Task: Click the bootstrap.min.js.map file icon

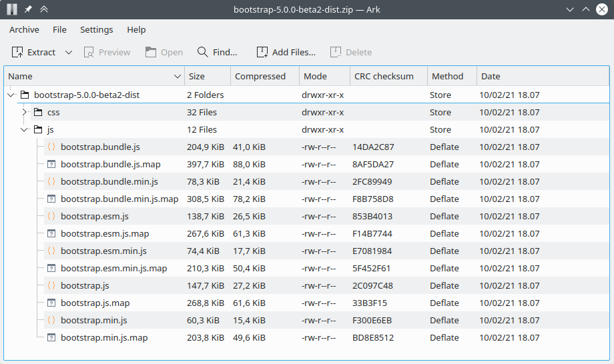Action: pos(51,338)
